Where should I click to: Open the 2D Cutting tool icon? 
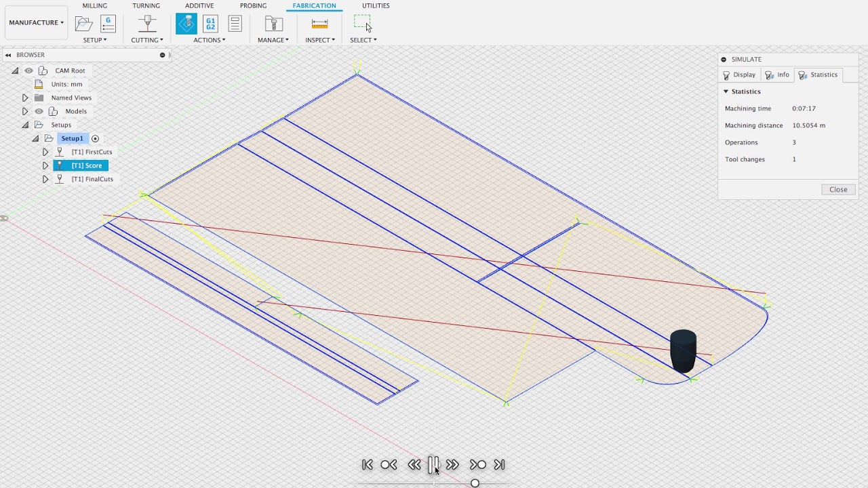click(x=147, y=24)
